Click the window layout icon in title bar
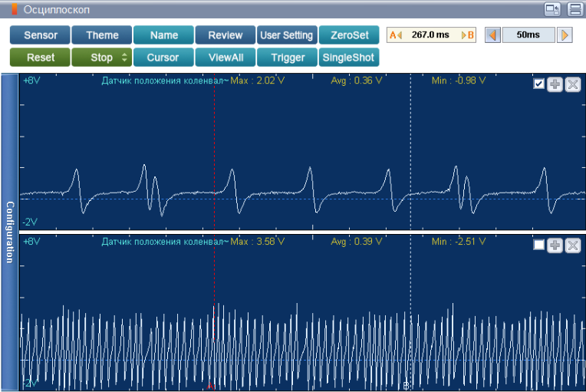586x392 pixels. tap(552, 9)
